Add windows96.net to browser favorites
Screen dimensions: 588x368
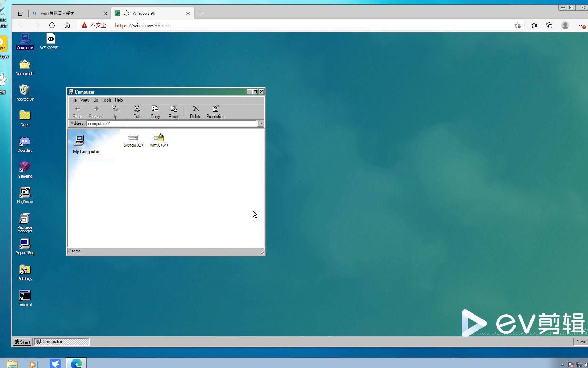pyautogui.click(x=517, y=25)
